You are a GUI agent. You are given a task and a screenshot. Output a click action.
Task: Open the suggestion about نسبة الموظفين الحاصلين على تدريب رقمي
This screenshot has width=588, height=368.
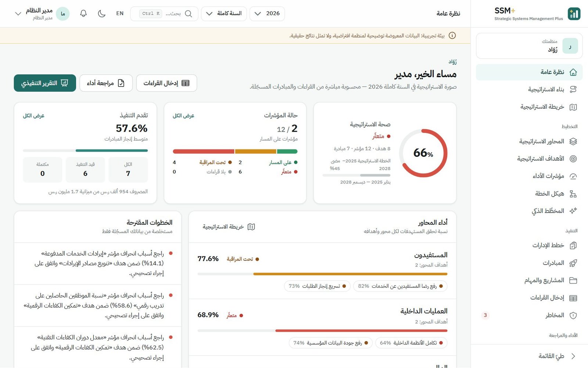point(98,305)
